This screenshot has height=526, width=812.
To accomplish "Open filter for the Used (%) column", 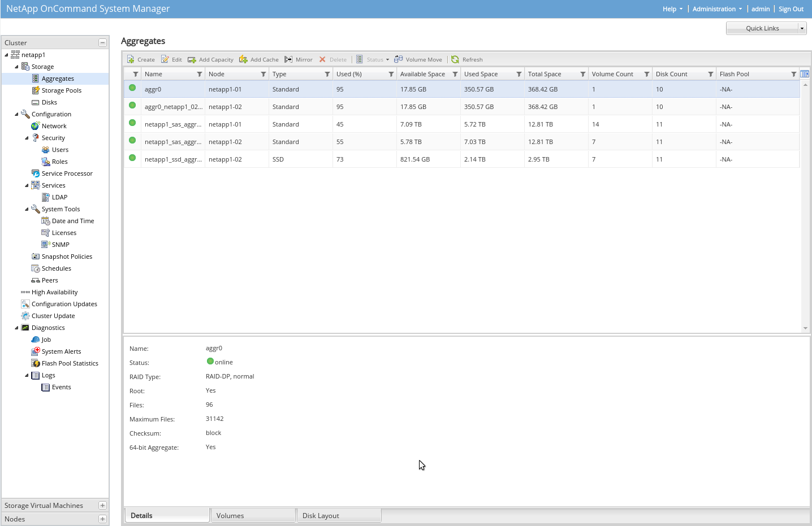I will 391,74.
